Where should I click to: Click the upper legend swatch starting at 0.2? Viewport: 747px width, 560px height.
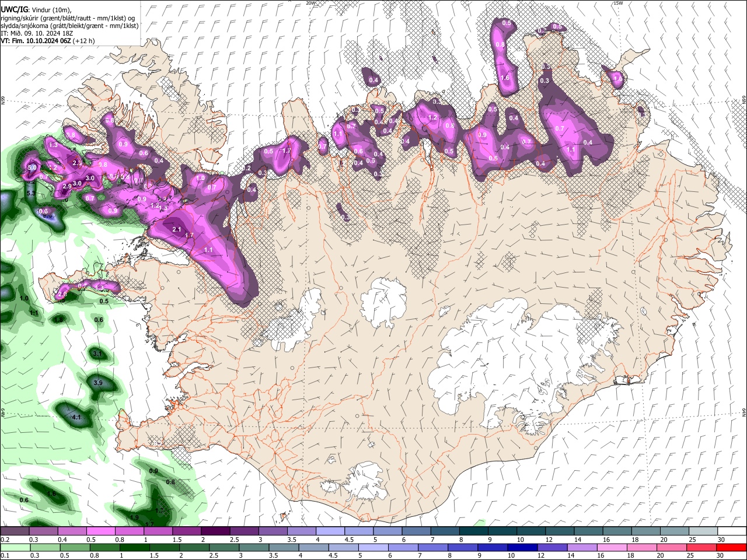[15, 531]
